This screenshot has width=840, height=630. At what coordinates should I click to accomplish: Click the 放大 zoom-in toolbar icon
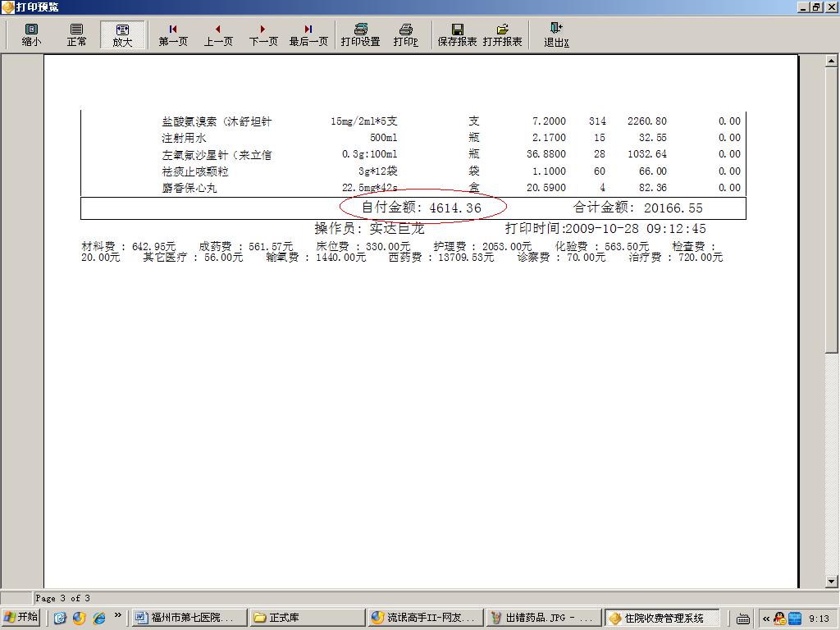click(122, 34)
